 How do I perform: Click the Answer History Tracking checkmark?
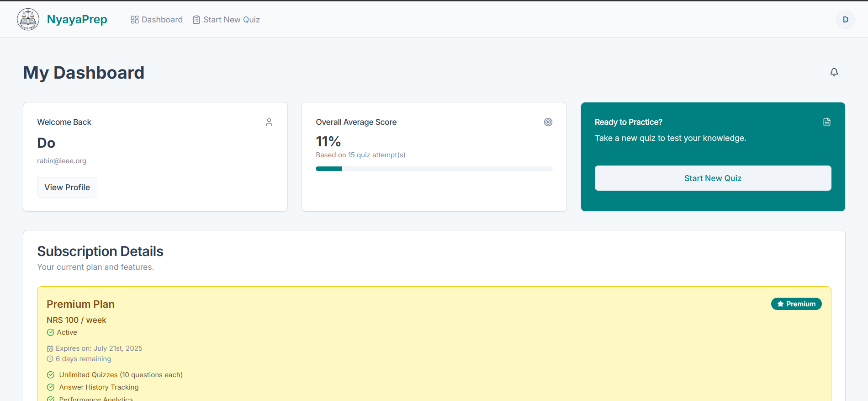coord(51,387)
